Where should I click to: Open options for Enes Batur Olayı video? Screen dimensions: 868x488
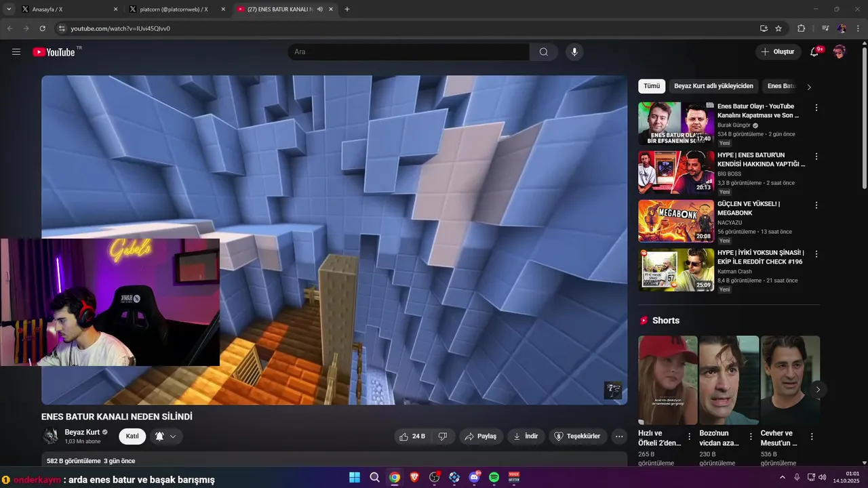(x=816, y=108)
